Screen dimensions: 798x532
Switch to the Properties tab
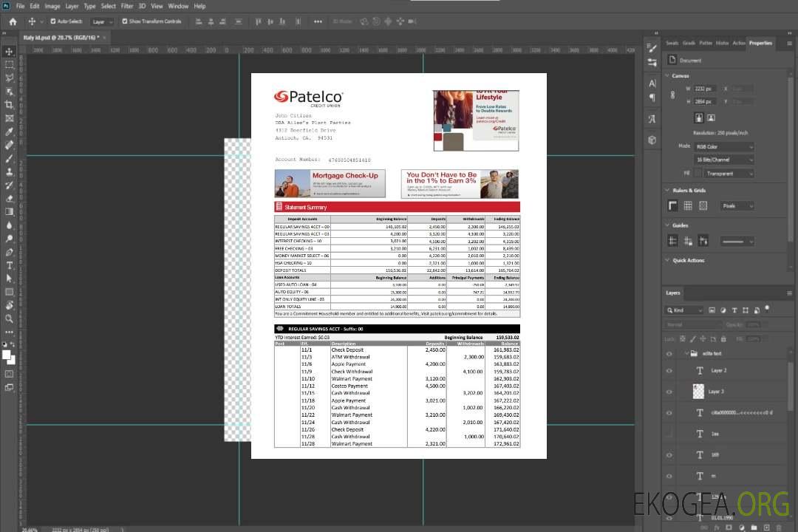pos(760,43)
